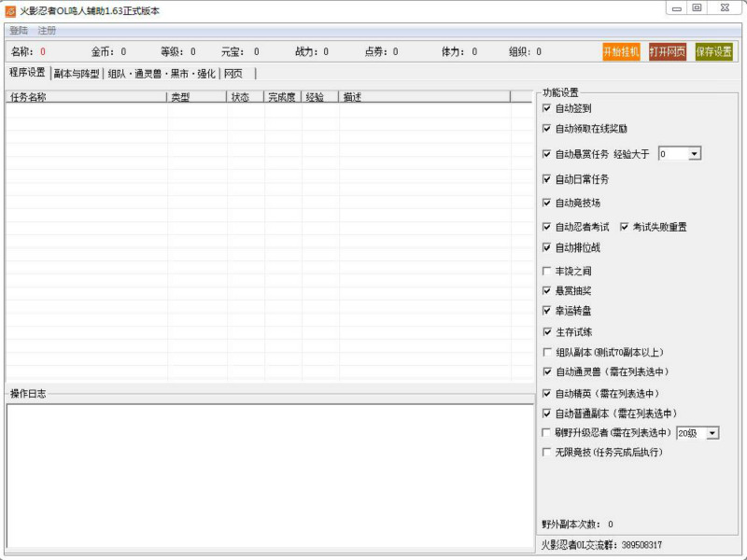Open the 注册 menu
Screen dimensions: 747x560
click(x=47, y=31)
